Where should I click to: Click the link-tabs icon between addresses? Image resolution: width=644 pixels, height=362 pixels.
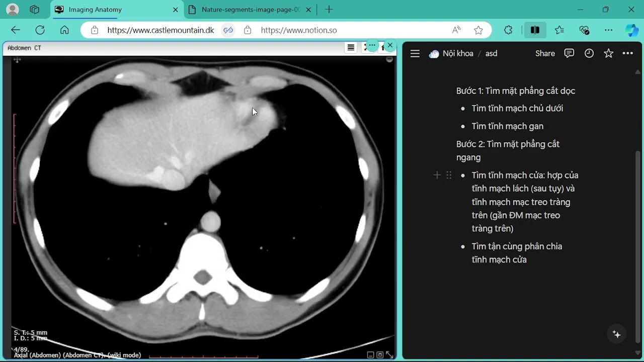click(228, 30)
